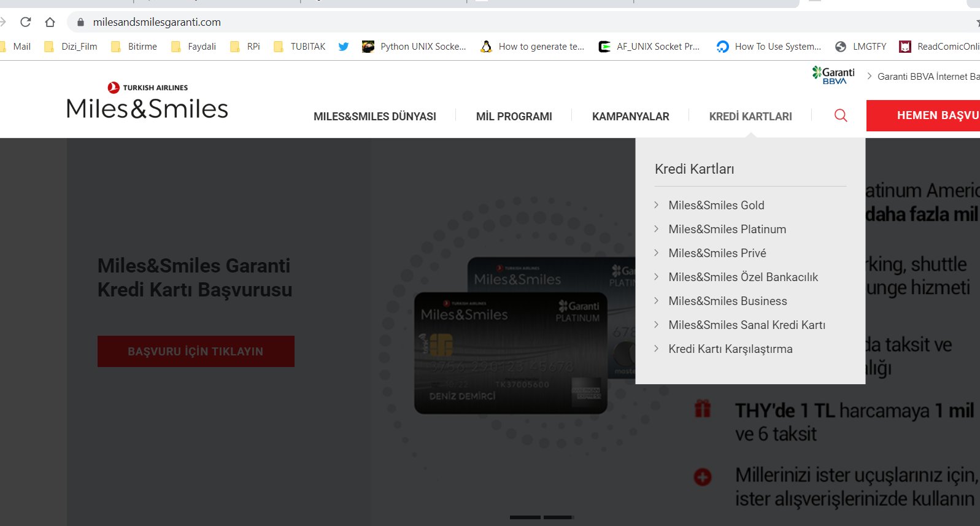This screenshot has height=526, width=980.
Task: Open Python UNIX Socket bookmark
Action: [x=414, y=47]
